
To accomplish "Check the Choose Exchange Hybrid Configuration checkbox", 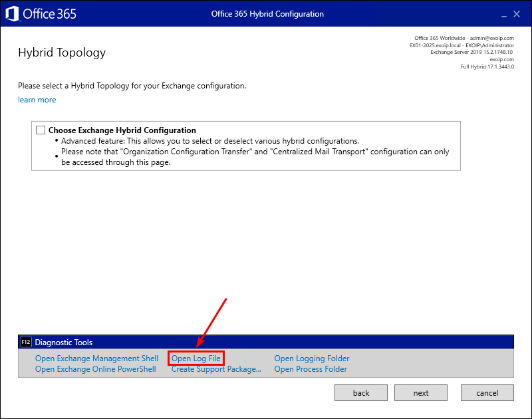I will [41, 130].
